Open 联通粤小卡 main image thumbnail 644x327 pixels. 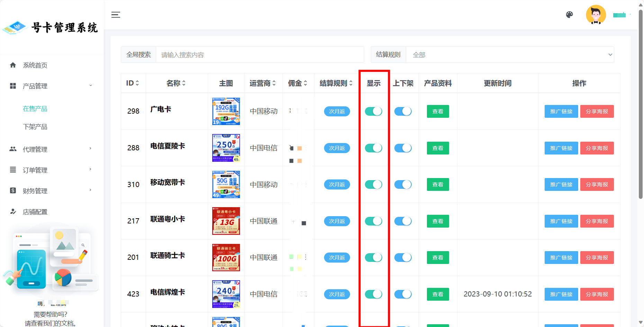click(226, 221)
